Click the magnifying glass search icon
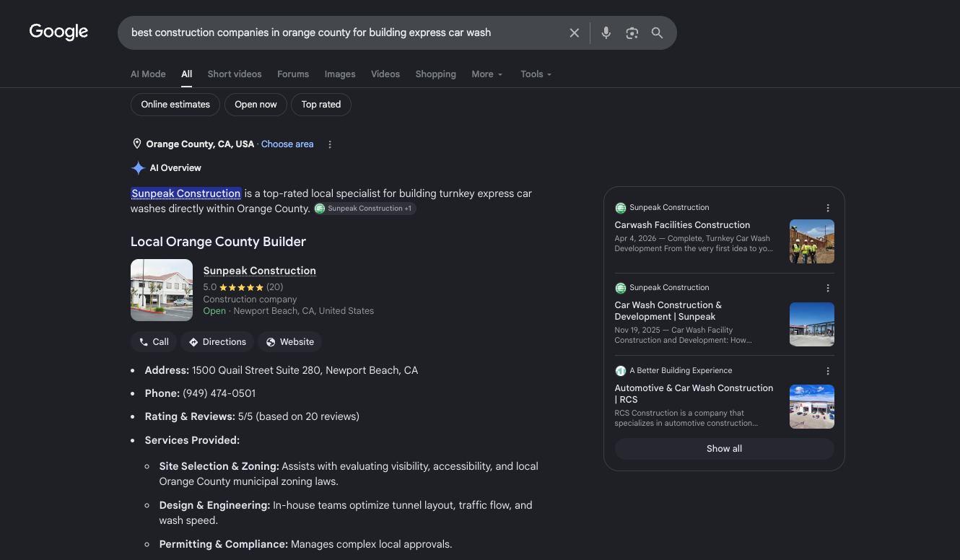The width and height of the screenshot is (960, 560). tap(657, 33)
